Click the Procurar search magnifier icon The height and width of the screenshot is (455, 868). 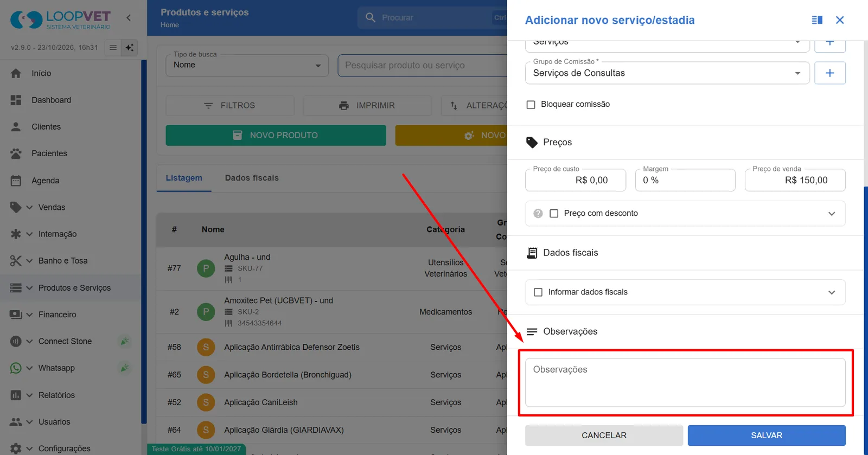coord(371,18)
